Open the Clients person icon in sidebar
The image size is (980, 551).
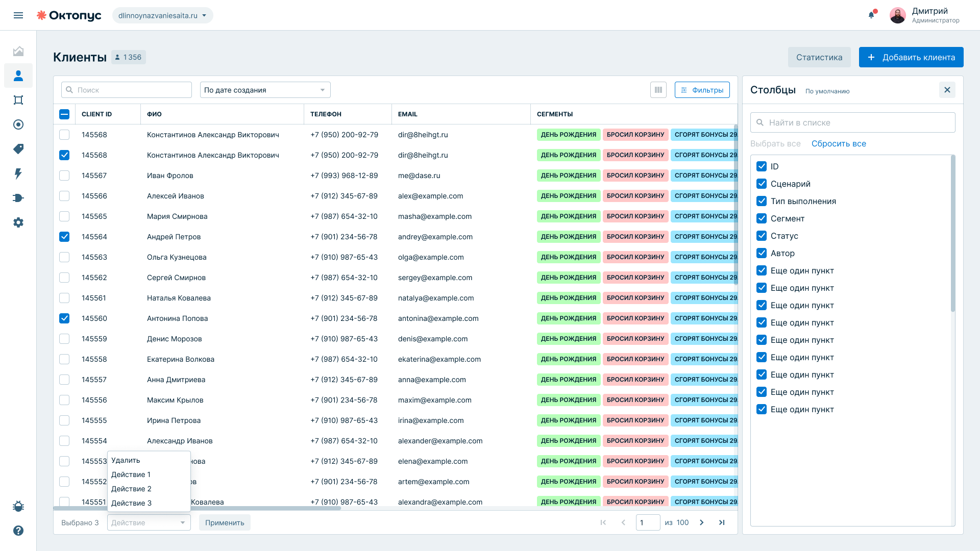coord(18,76)
